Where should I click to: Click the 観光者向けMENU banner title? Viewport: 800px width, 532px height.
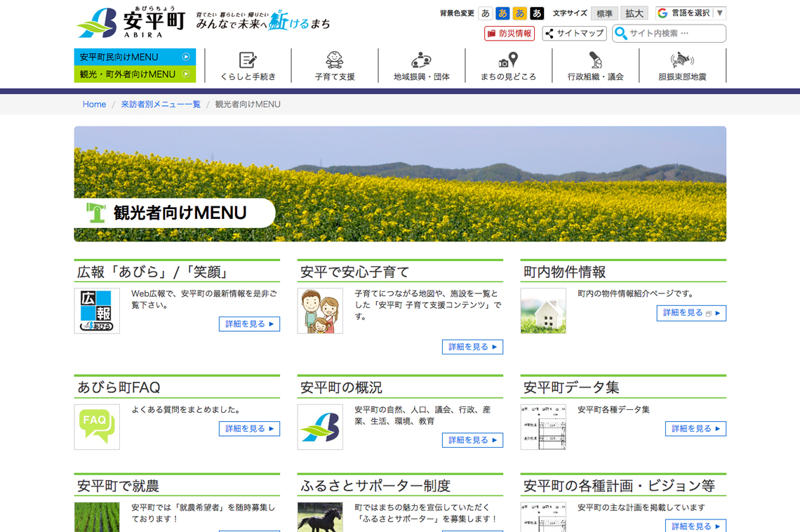[180, 213]
